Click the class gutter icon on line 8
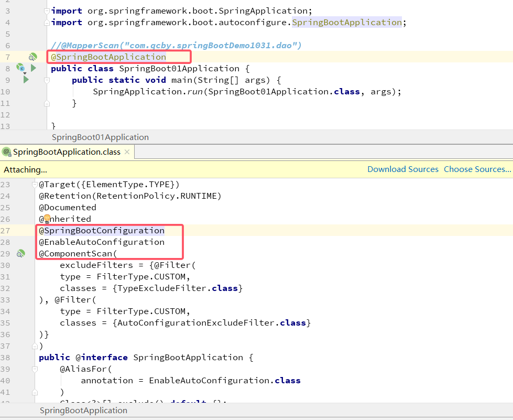The width and height of the screenshot is (513, 420). 20,68
